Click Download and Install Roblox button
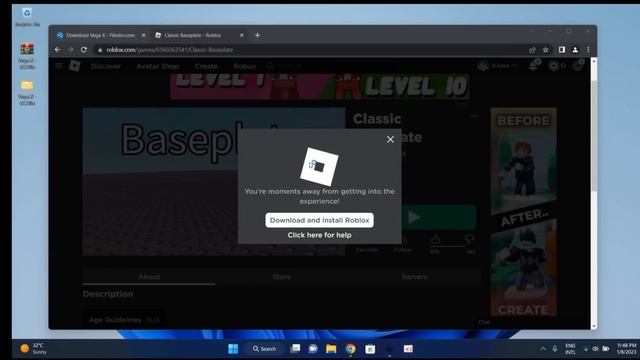The image size is (640, 360). tap(319, 220)
